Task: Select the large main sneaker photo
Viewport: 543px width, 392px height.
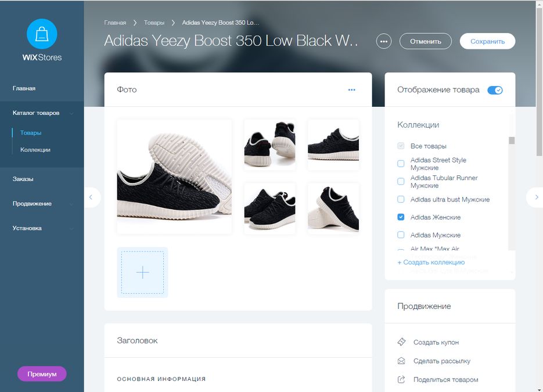Action: pos(174,177)
